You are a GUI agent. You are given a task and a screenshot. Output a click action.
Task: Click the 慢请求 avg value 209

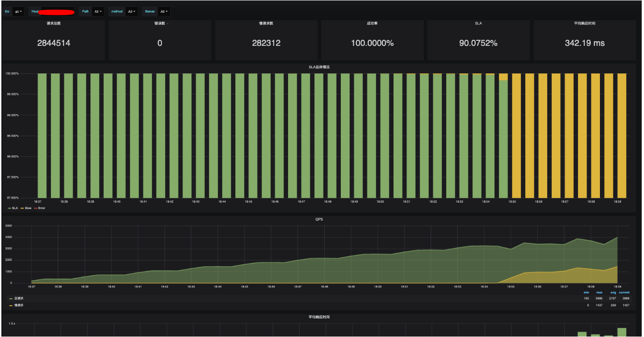[613, 305]
